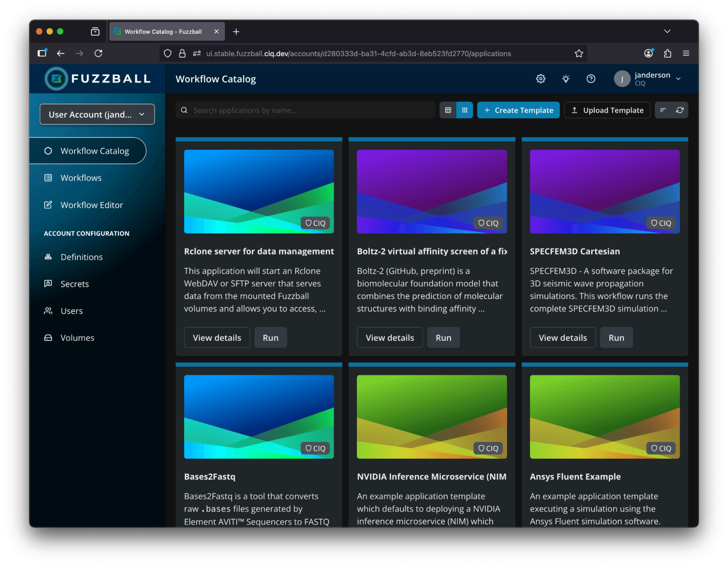This screenshot has height=566, width=728.
Task: Open a new browser tab
Action: pyautogui.click(x=236, y=32)
